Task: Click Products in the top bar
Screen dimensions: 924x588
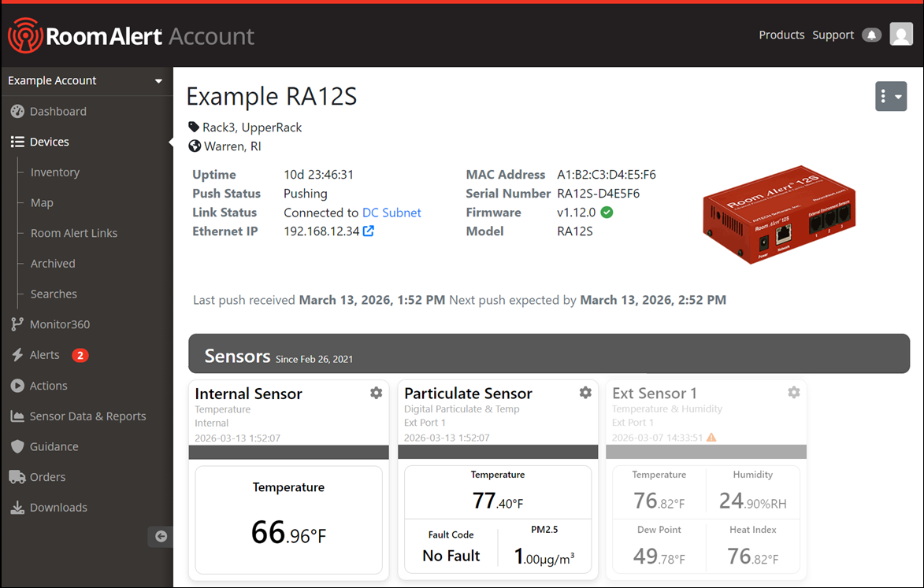Action: (781, 35)
